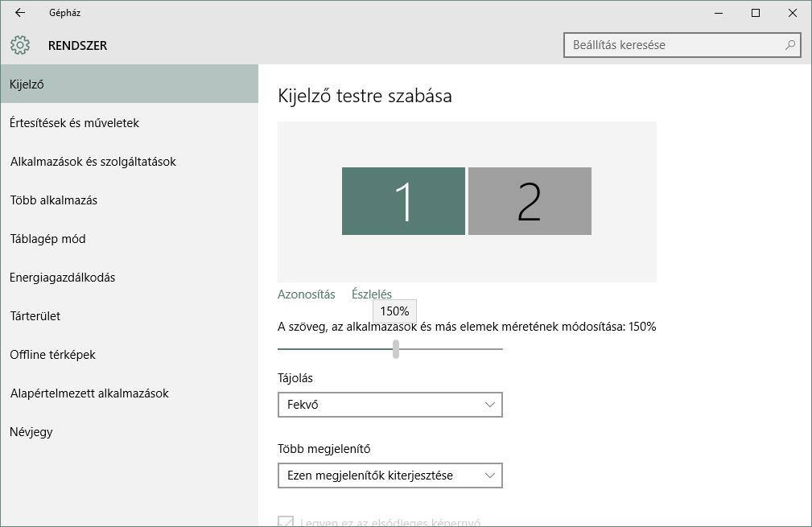The width and height of the screenshot is (812, 527).
Task: Open Offline térképek settings
Action: [52, 355]
